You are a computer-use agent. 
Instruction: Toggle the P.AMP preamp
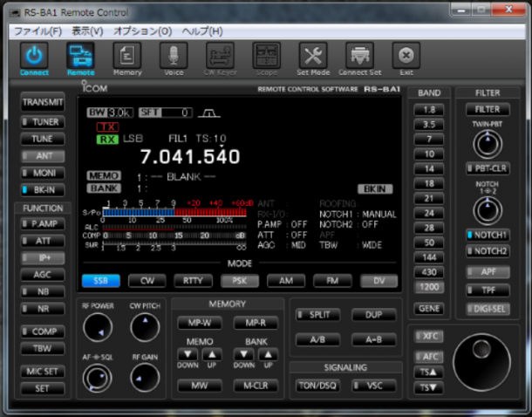(x=43, y=224)
